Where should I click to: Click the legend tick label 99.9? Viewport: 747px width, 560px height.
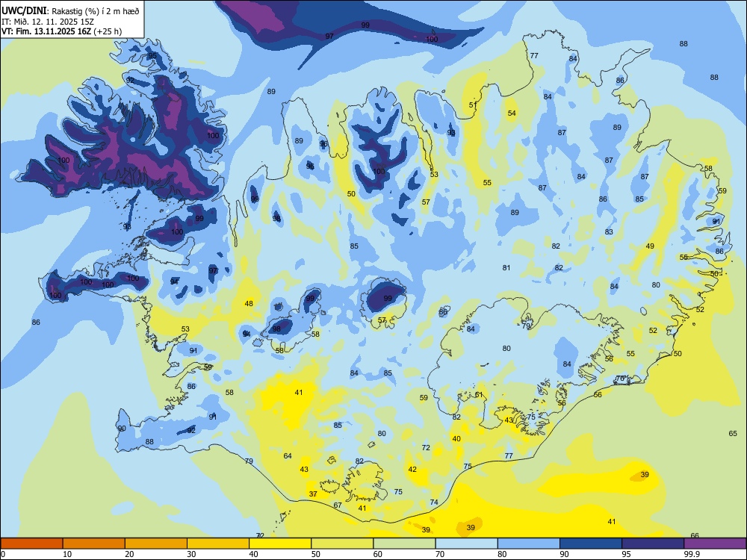(692, 554)
